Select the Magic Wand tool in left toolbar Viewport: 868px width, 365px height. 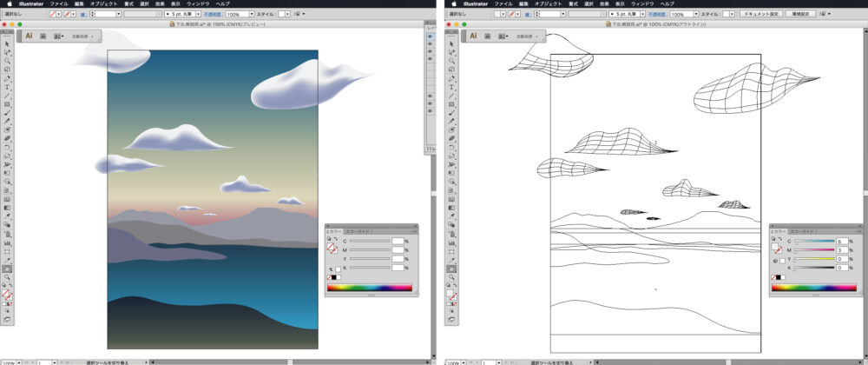click(7, 60)
